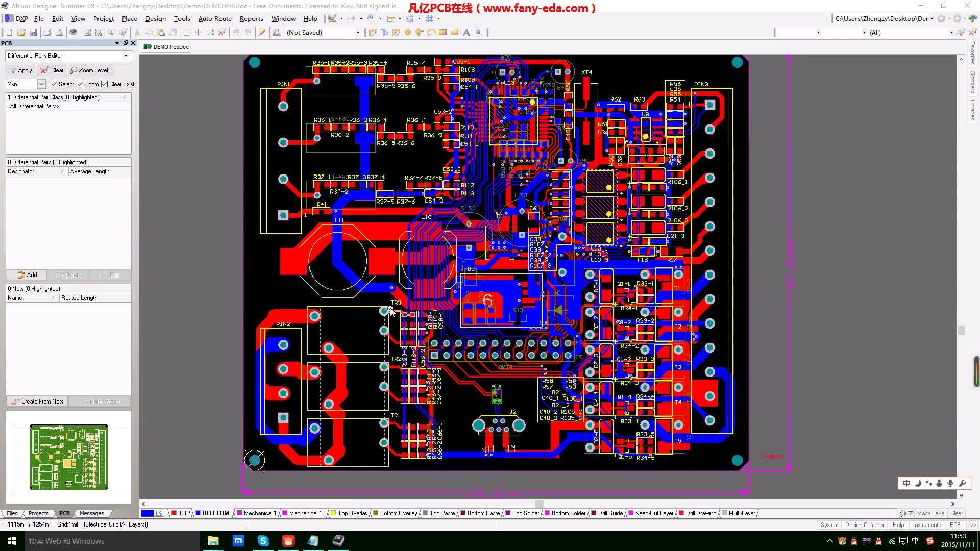Image resolution: width=980 pixels, height=551 pixels.
Task: Open the Filter magnifier search icon
Action: click(277, 32)
